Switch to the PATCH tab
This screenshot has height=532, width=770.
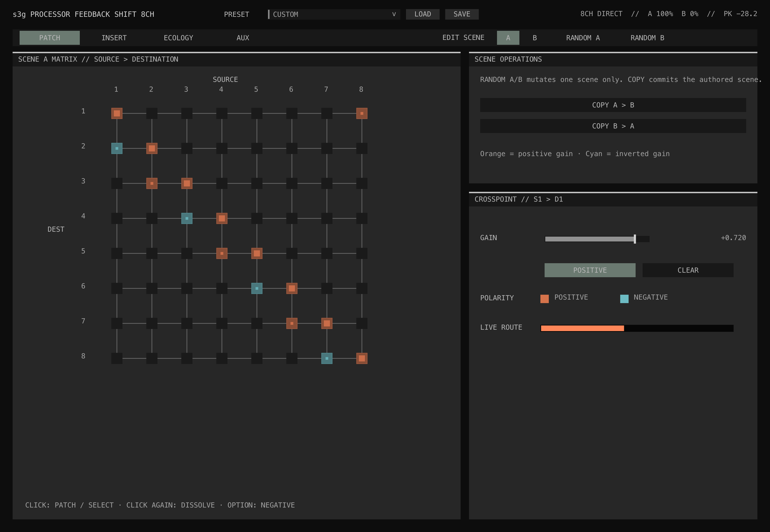point(50,38)
